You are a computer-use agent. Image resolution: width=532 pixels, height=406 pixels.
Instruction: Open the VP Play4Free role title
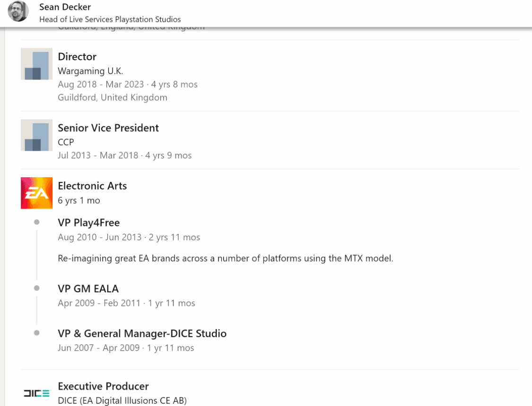88,223
